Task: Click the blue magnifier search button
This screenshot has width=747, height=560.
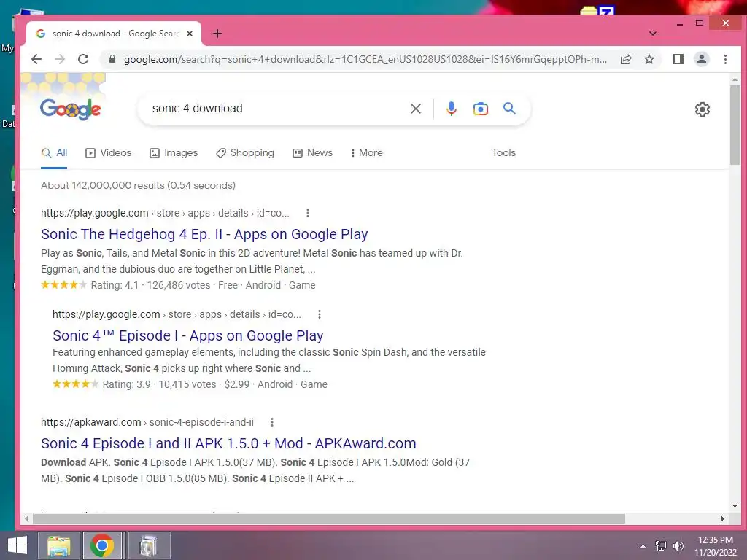Action: [x=509, y=109]
